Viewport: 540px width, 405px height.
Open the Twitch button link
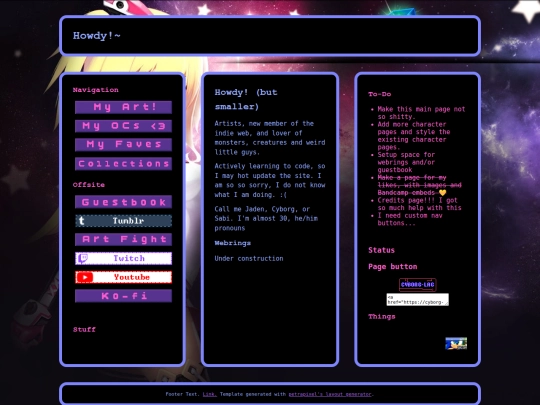[123, 258]
